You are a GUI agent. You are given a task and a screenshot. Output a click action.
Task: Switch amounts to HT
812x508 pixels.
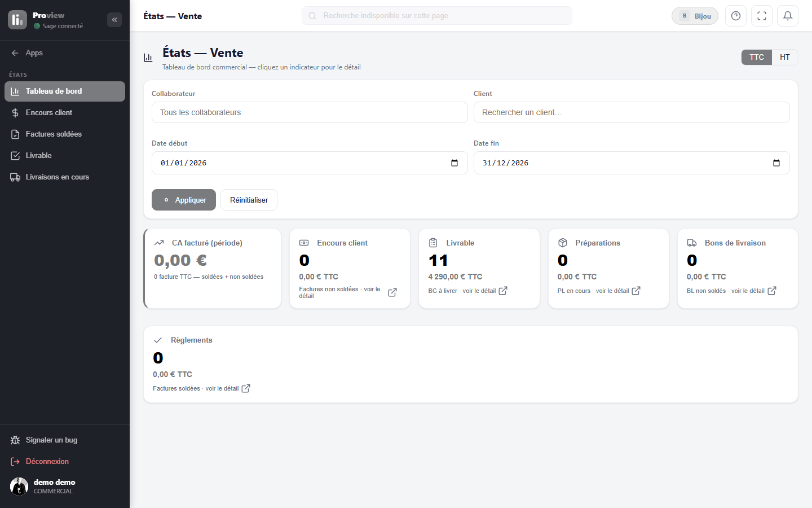tap(785, 57)
